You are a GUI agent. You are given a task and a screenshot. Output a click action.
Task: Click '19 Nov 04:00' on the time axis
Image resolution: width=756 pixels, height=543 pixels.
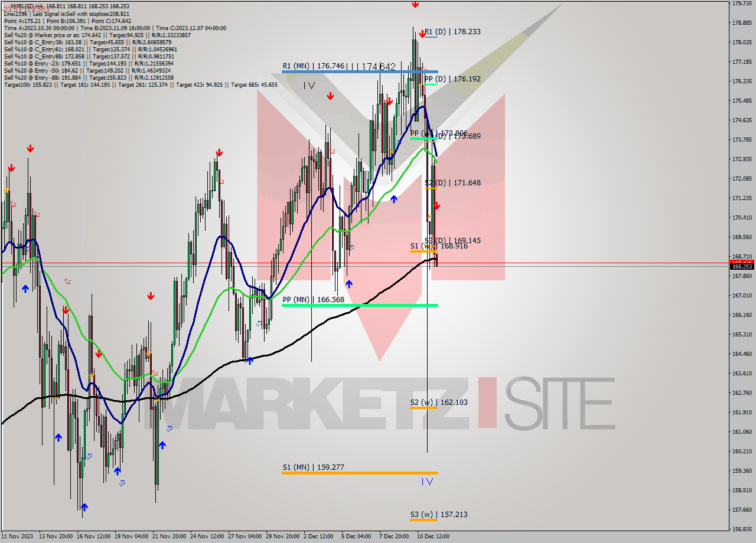pos(132,537)
